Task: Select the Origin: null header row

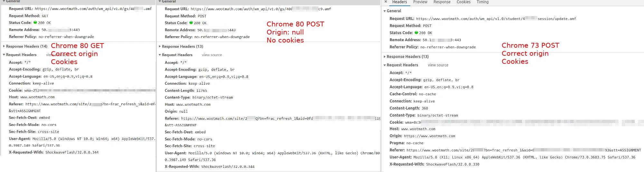Action: (x=176, y=111)
